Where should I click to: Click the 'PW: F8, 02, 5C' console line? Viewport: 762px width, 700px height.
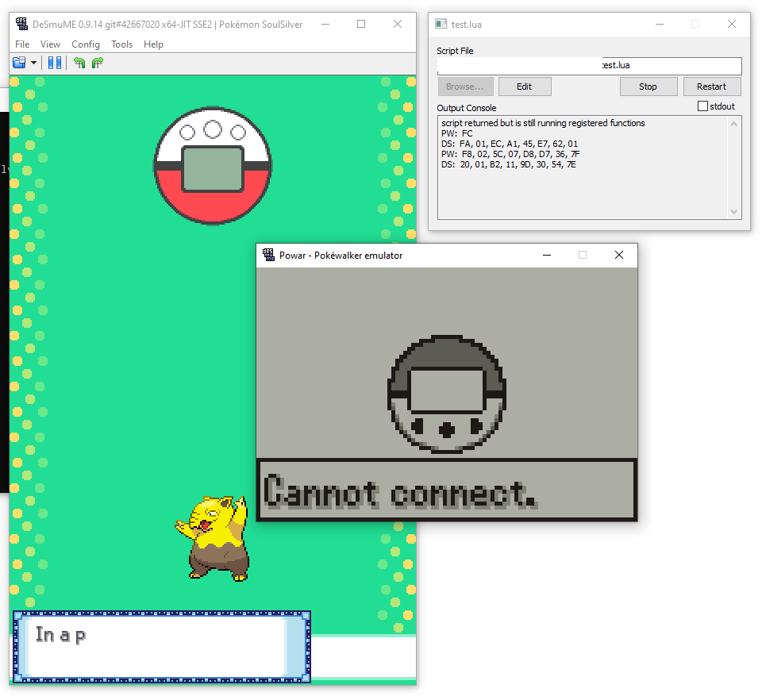coord(510,154)
